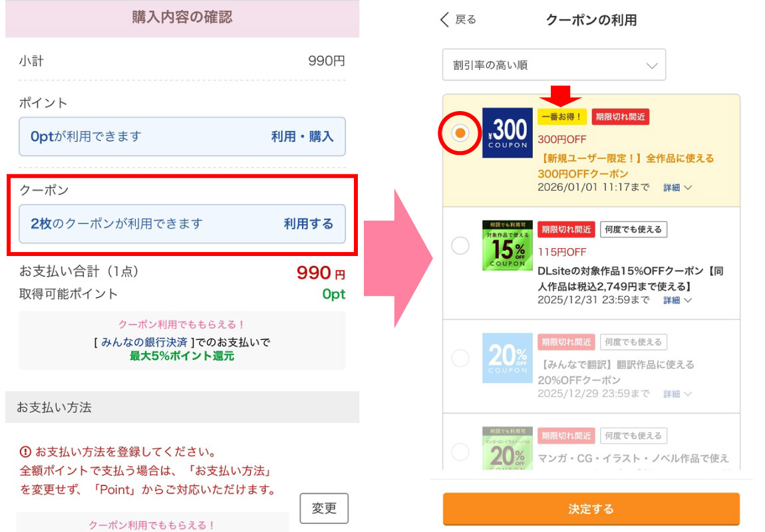
Task: Select the 15%OFF coupon radio button
Action: (x=460, y=246)
